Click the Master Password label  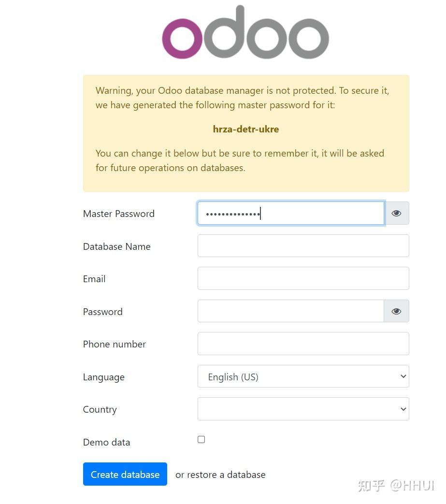click(118, 214)
